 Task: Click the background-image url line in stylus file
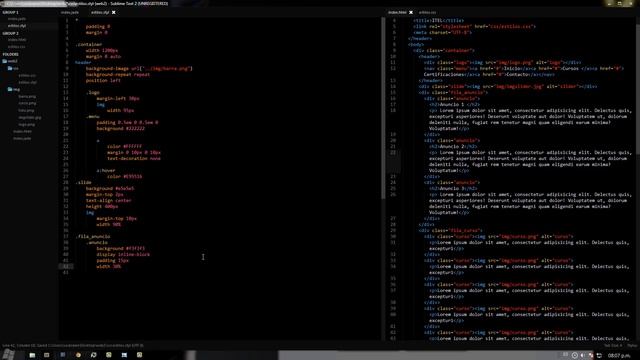[139, 69]
